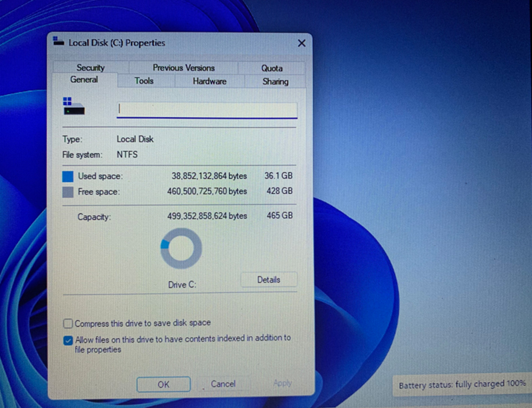Viewport: 532px width, 408px height.
Task: Click the '428 GB' free space size
Action: [x=279, y=191]
